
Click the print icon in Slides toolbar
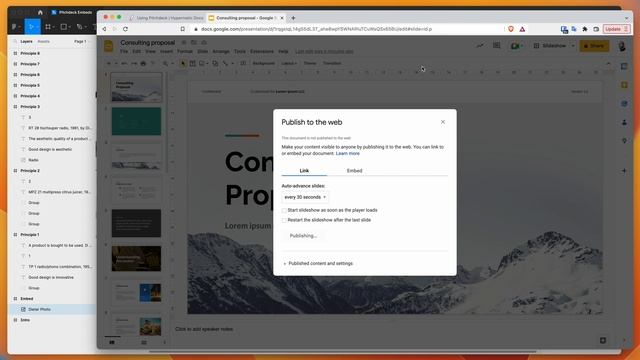pyautogui.click(x=143, y=63)
